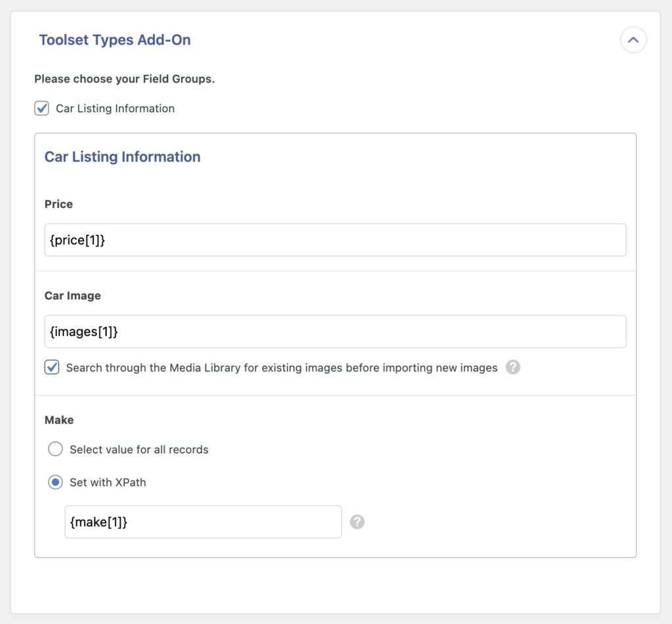The height and width of the screenshot is (624, 672).
Task: Toggle the checkmark beside Car Listing Information
Action: click(x=41, y=108)
